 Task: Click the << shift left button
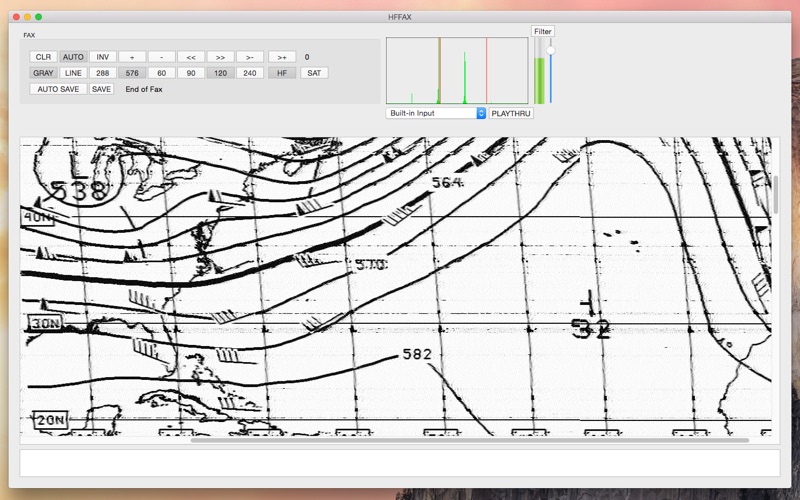pyautogui.click(x=191, y=57)
